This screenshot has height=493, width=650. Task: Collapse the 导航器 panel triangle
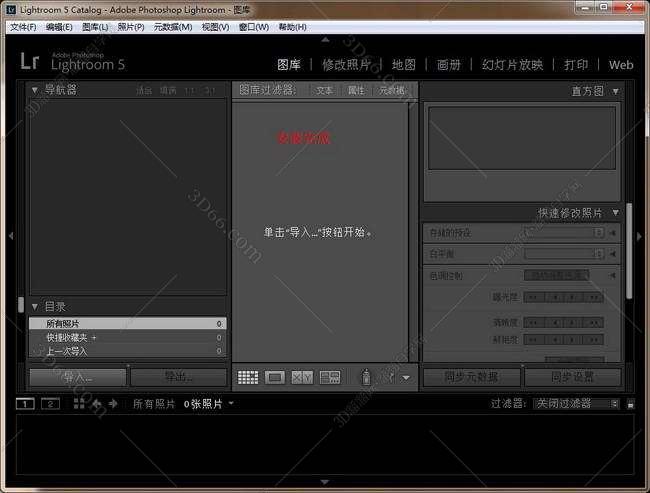(x=35, y=90)
